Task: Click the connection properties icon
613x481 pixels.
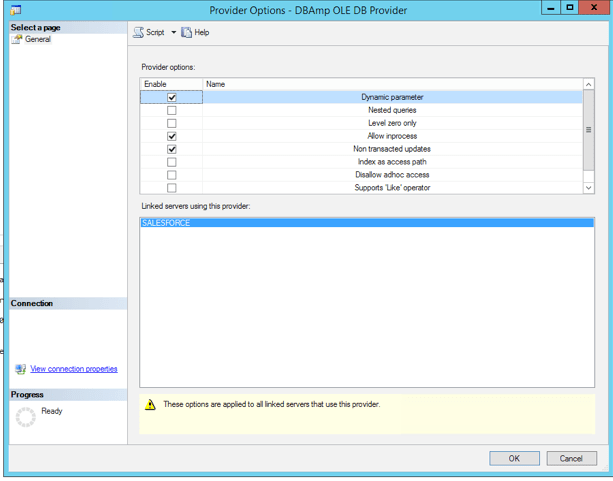Action: pyautogui.click(x=20, y=369)
